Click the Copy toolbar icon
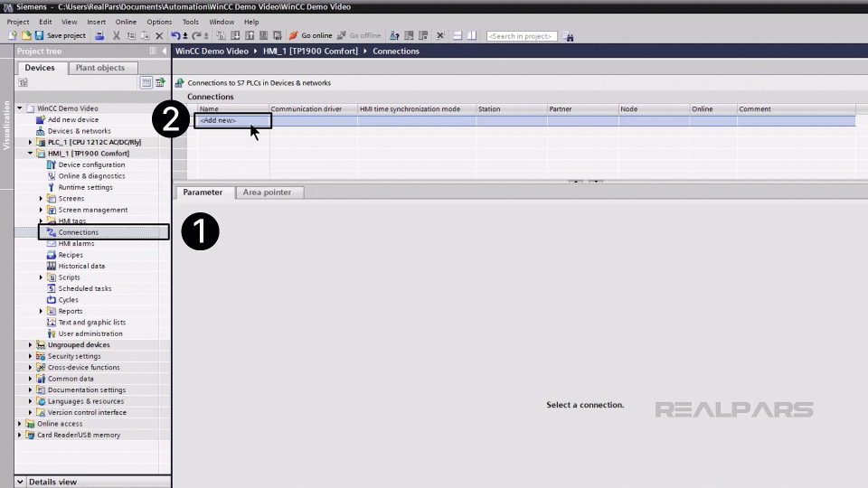868x488 pixels. (x=130, y=35)
